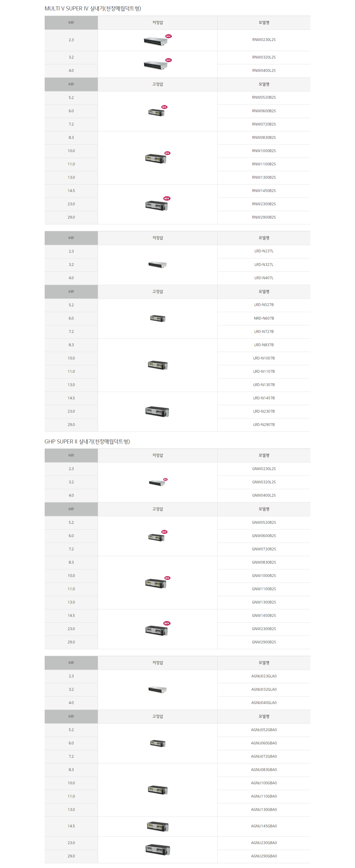Click the NEW badge on the RNW0230L2S image
This screenshot has width=355, height=868.
tap(168, 36)
